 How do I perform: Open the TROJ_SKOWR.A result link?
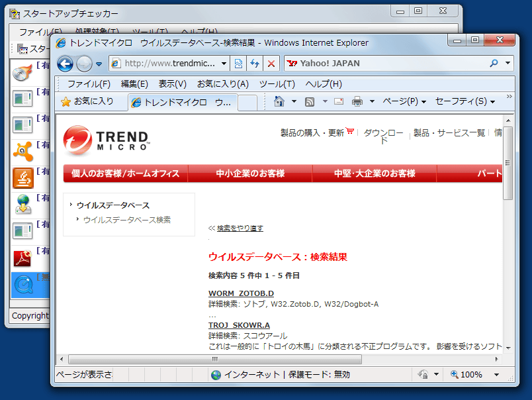[239, 325]
